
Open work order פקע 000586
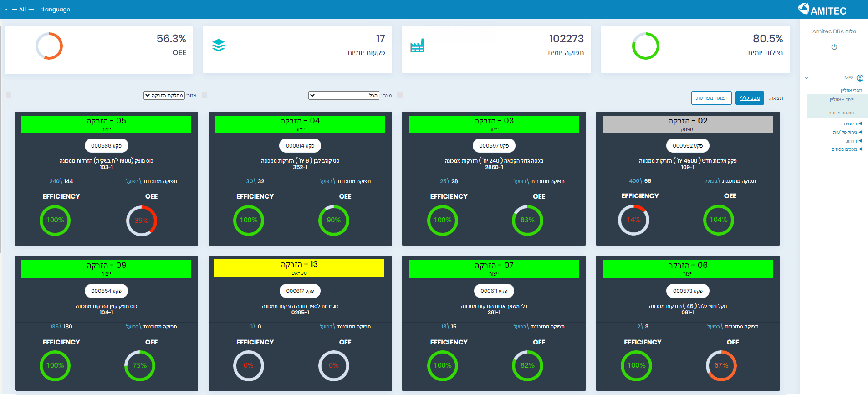[x=106, y=146]
